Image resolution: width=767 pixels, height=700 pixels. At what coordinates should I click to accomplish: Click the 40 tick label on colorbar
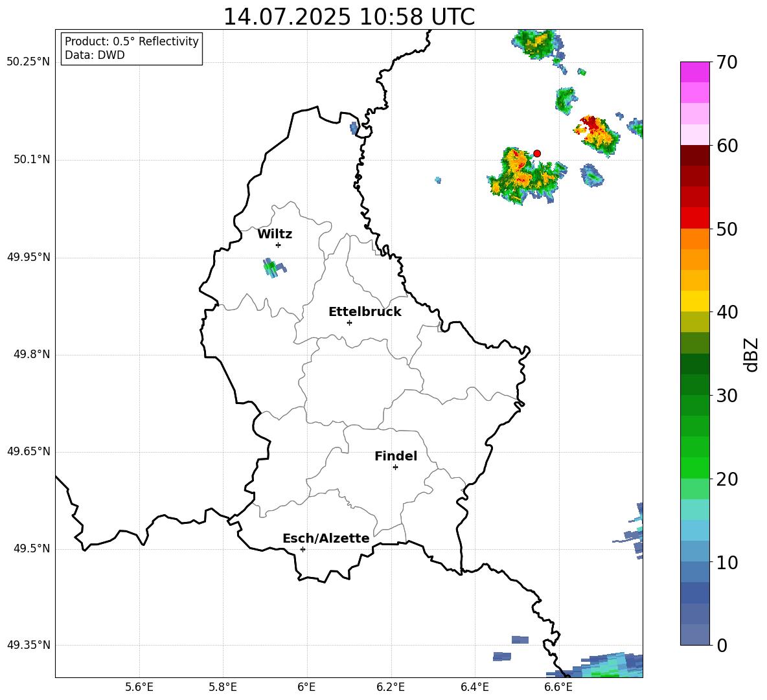[x=727, y=312]
